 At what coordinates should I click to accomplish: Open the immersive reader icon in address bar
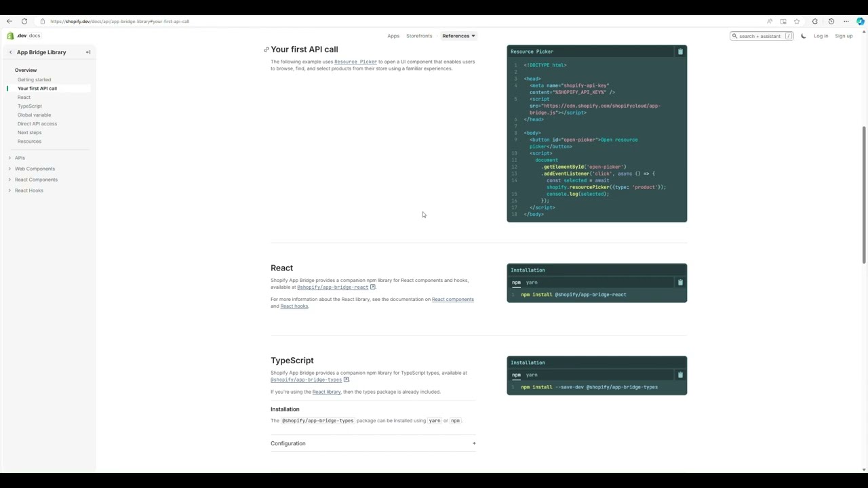tap(783, 21)
